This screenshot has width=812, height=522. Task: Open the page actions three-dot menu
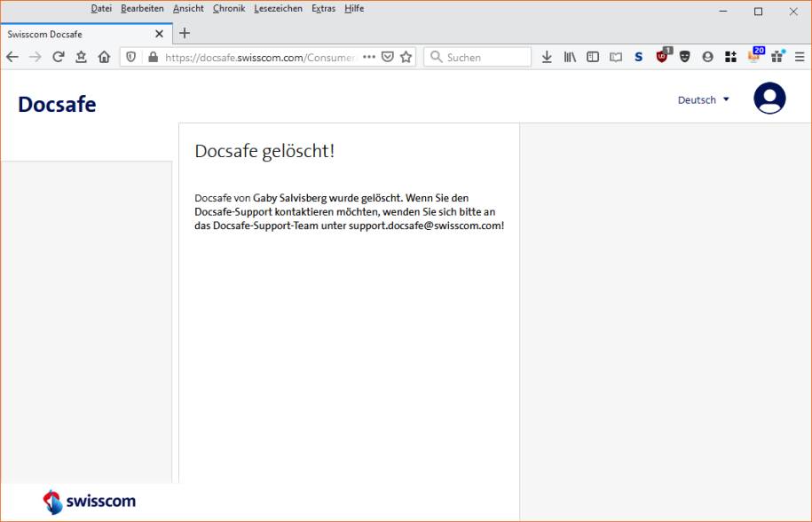368,57
